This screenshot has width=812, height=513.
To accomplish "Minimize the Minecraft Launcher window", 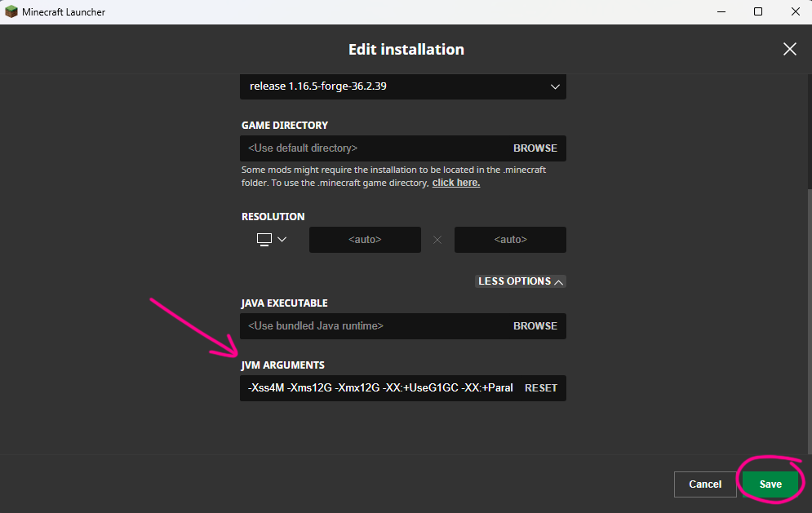I will (x=721, y=12).
